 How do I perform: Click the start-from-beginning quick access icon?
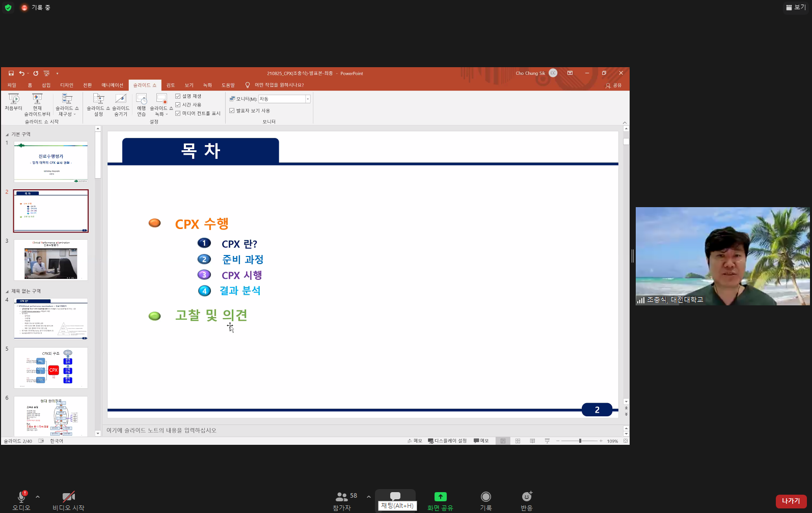click(46, 73)
